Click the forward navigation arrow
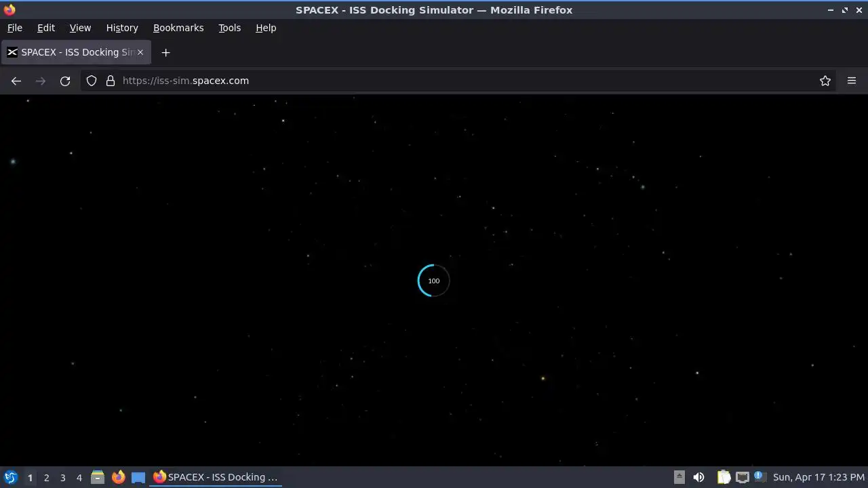The height and width of the screenshot is (488, 868). pyautogui.click(x=41, y=81)
